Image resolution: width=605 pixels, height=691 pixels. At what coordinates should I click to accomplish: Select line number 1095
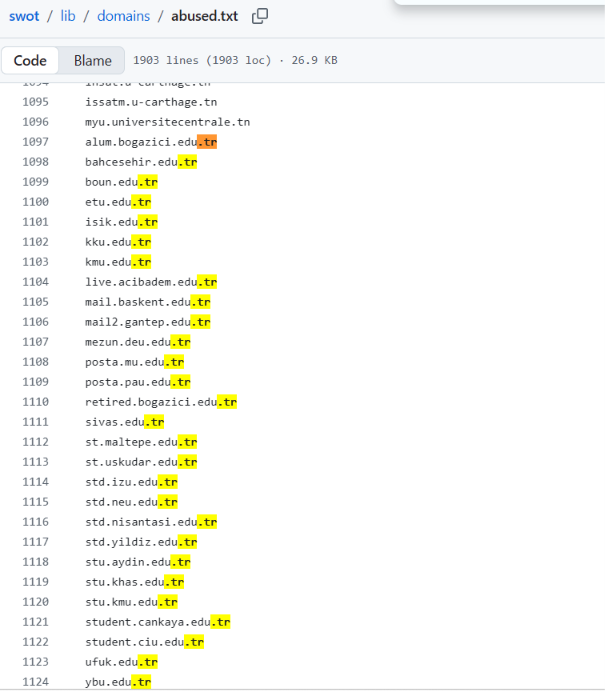tap(36, 102)
